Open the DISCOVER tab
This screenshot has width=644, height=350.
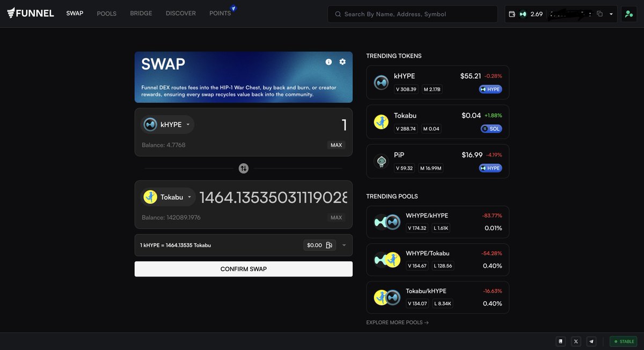(181, 13)
